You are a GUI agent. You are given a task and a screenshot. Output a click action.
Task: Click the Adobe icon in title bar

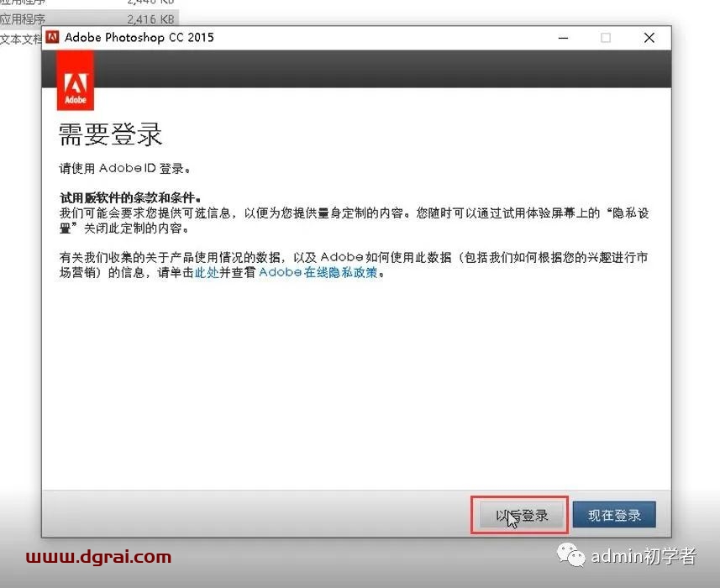pos(52,37)
